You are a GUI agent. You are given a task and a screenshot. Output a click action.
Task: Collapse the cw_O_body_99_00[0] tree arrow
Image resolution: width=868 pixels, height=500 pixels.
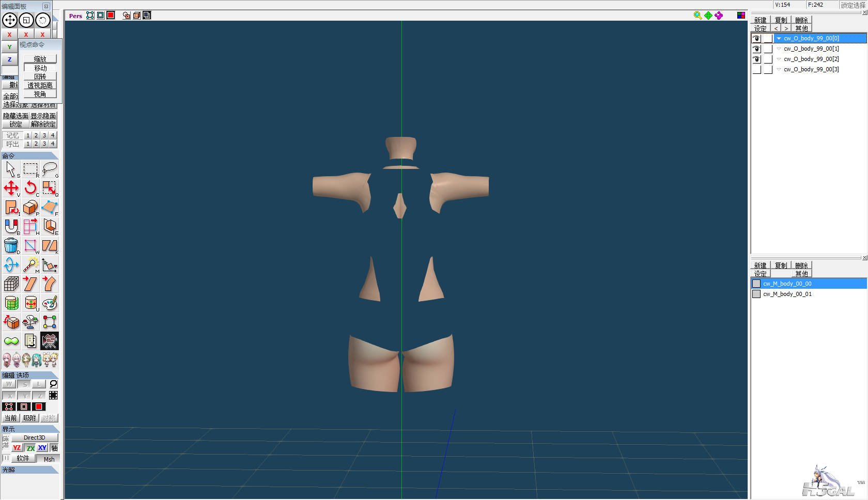pos(779,39)
